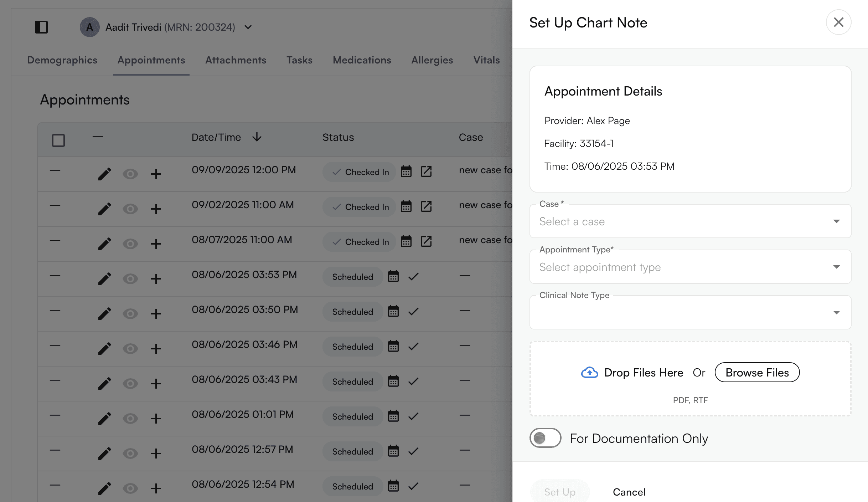The height and width of the screenshot is (502, 868).
Task: Toggle For Documentation Only switch
Action: pyautogui.click(x=545, y=438)
